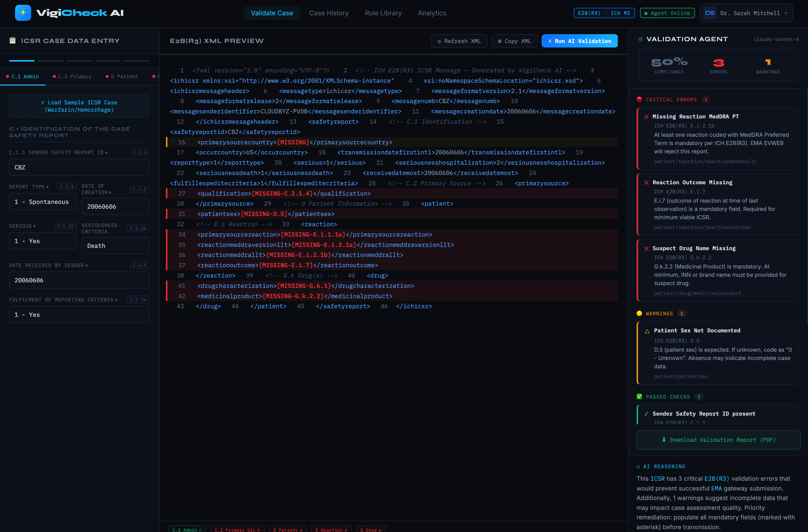Viewport: 808px width, 532px height.
Task: Click the yellow circle icon beside Warnings
Action: pyautogui.click(x=639, y=313)
